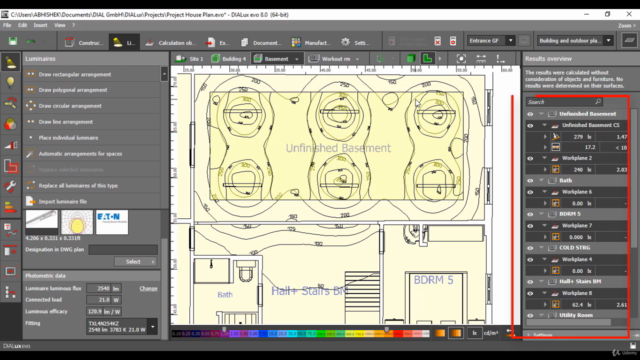Click the Import luminaire file icon
Viewport: 640px width, 360px height.
tap(31, 201)
